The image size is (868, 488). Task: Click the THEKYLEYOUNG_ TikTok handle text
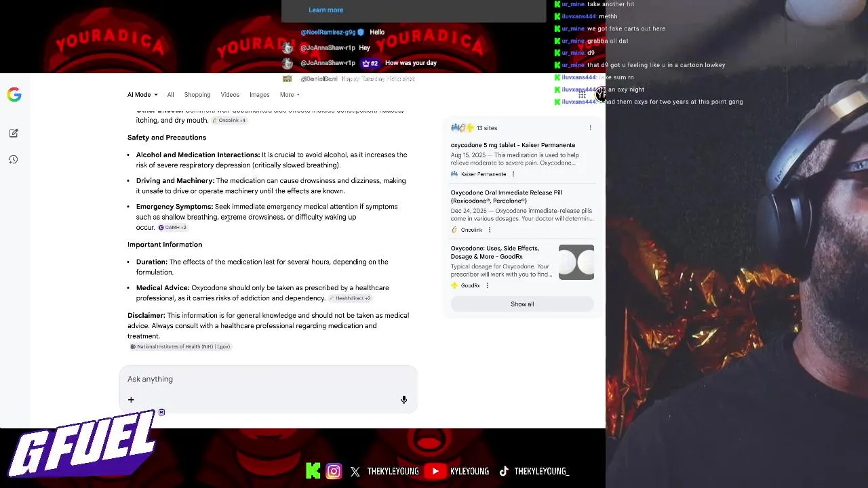click(x=541, y=471)
